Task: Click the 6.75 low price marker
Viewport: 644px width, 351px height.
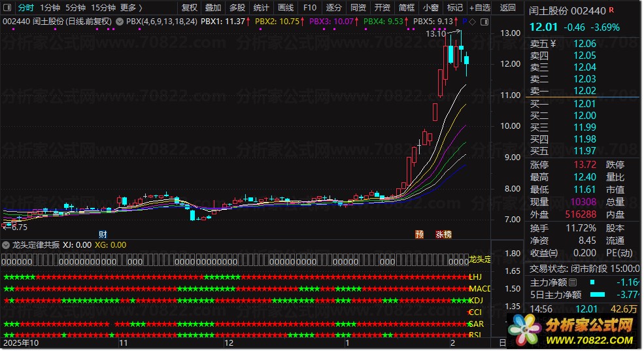Action: (20, 227)
